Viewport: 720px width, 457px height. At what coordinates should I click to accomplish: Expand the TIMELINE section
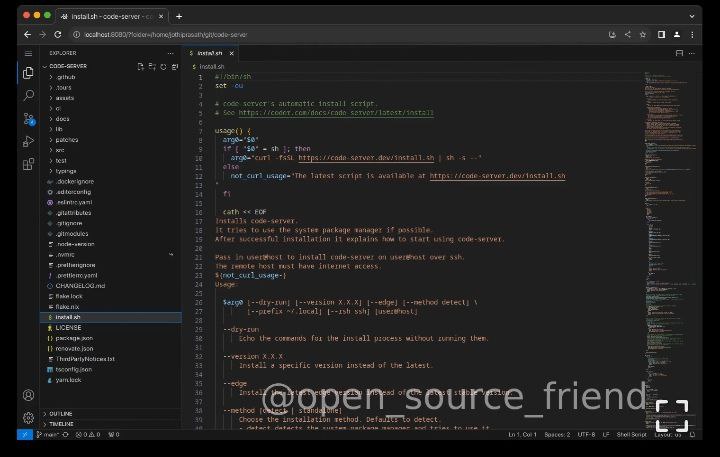[111, 424]
